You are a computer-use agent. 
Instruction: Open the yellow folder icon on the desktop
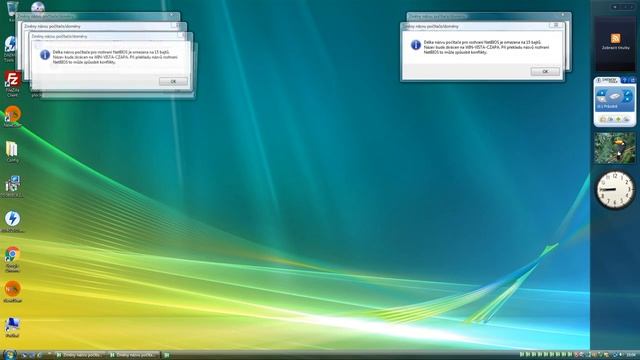(12, 149)
